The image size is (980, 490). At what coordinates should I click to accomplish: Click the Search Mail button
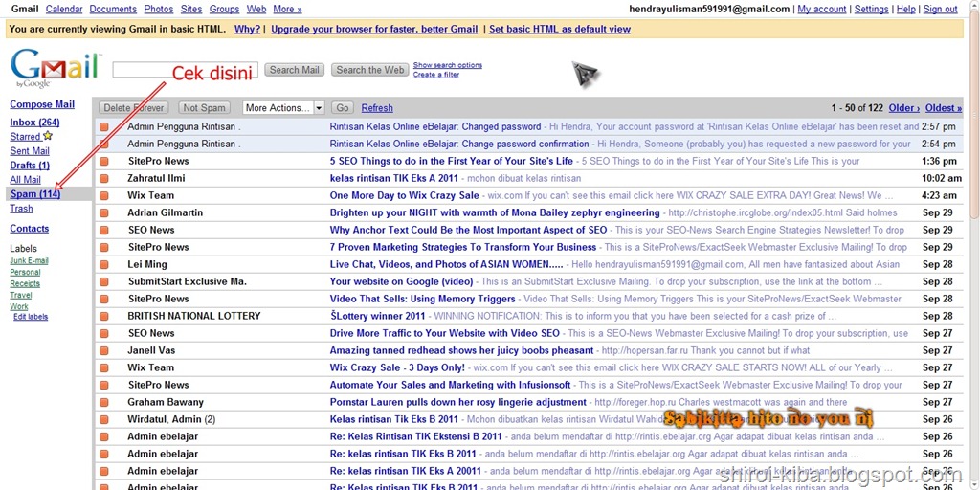tap(295, 70)
